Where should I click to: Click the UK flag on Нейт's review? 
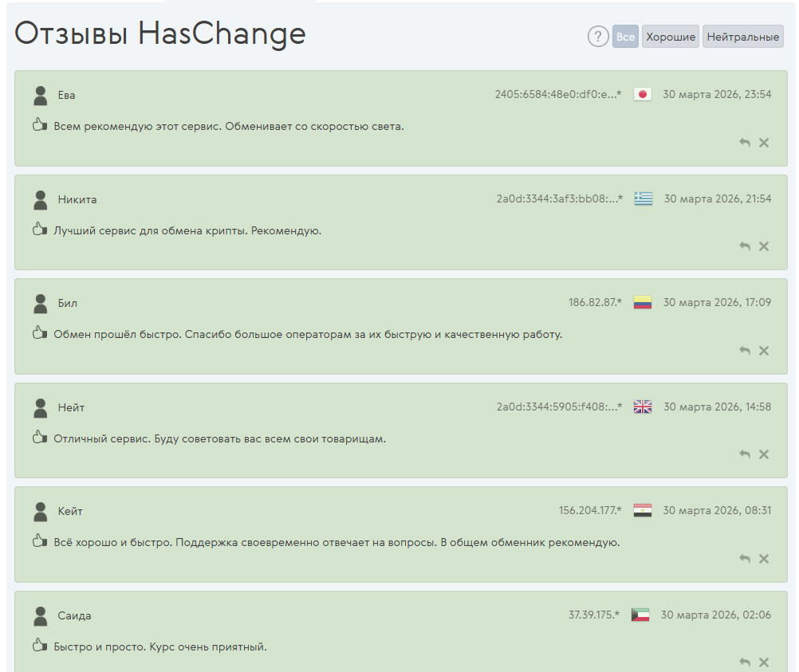click(643, 406)
